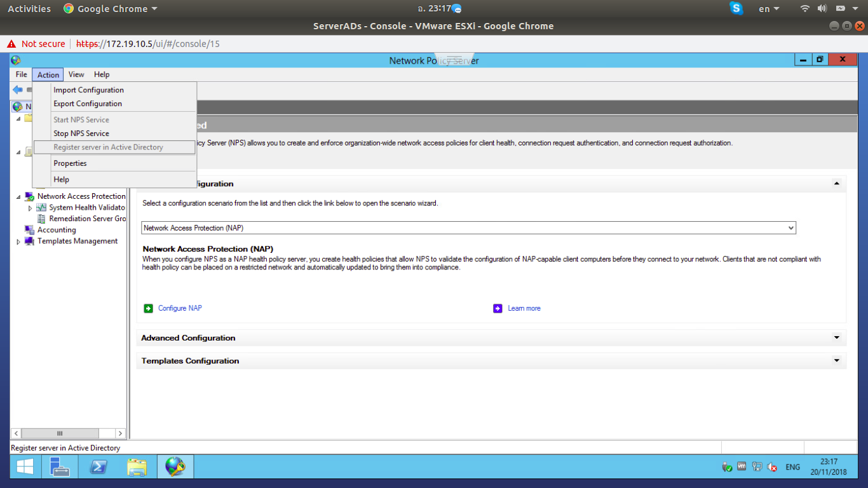Expand the Templates Configuration section

pyautogui.click(x=837, y=361)
